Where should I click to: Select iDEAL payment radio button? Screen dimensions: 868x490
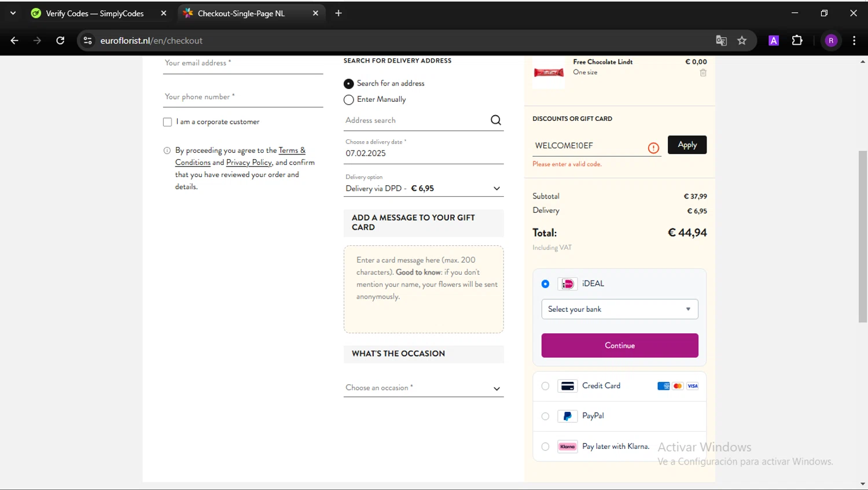(x=545, y=284)
